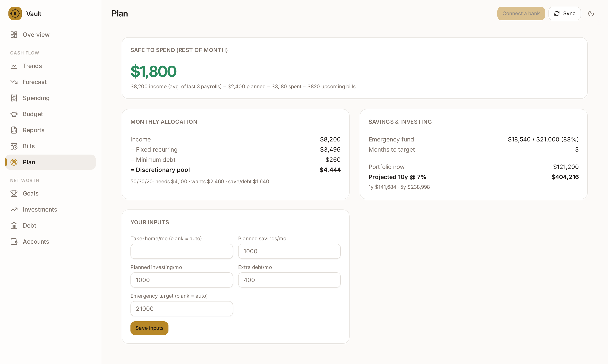
Task: Click the Save inputs button
Action: coord(149,328)
